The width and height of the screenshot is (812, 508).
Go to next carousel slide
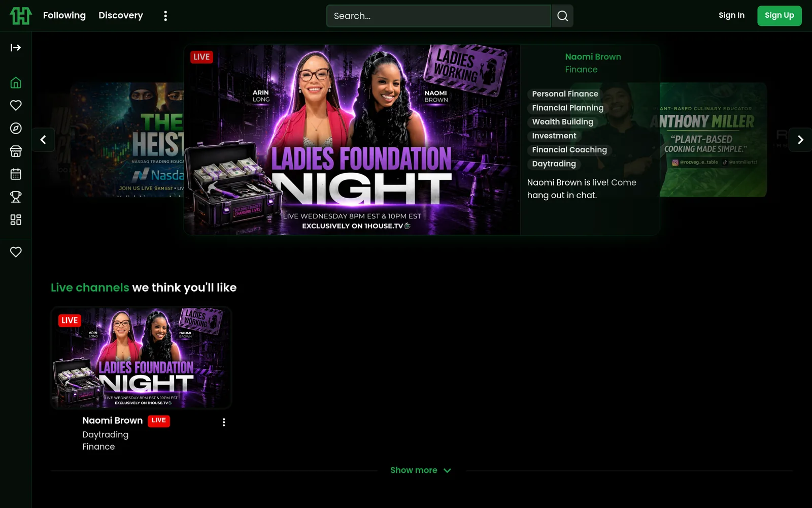pyautogui.click(x=800, y=140)
